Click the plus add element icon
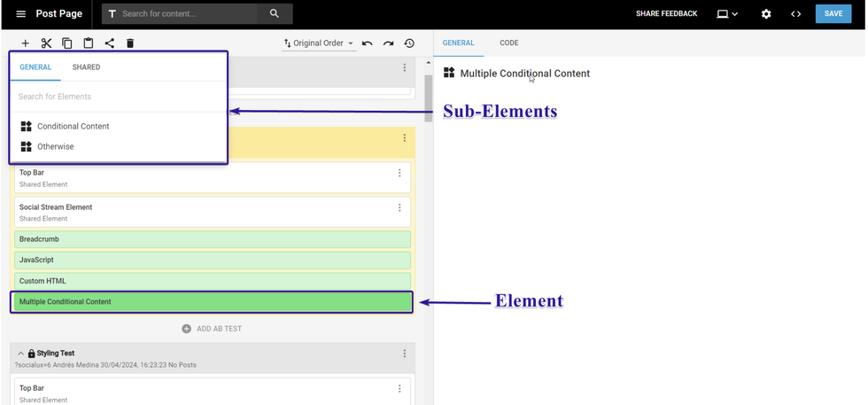The height and width of the screenshot is (405, 868). tap(25, 43)
